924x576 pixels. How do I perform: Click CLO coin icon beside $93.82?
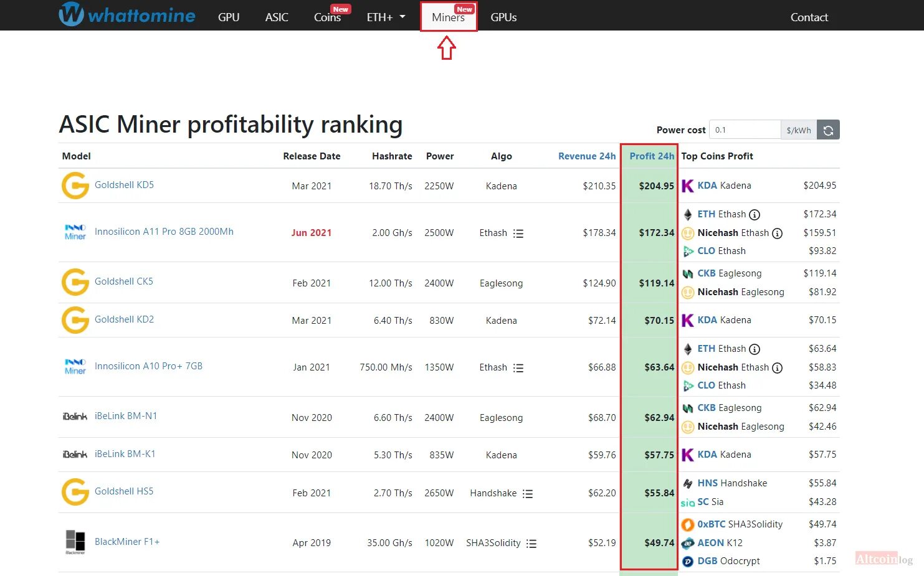[x=688, y=252]
